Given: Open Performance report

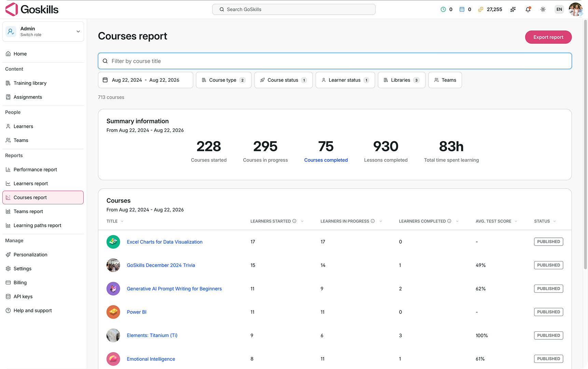Looking at the screenshot, I should pos(43,169).
